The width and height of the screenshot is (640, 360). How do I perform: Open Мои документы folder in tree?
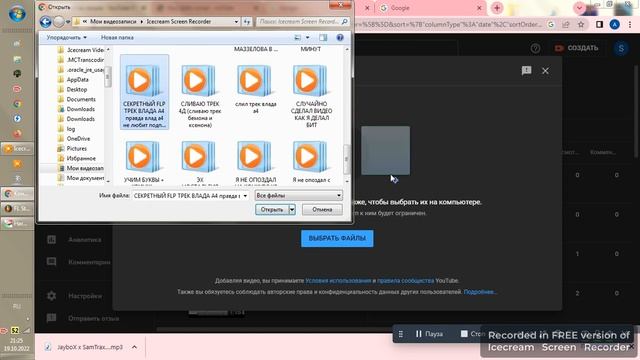[84, 178]
